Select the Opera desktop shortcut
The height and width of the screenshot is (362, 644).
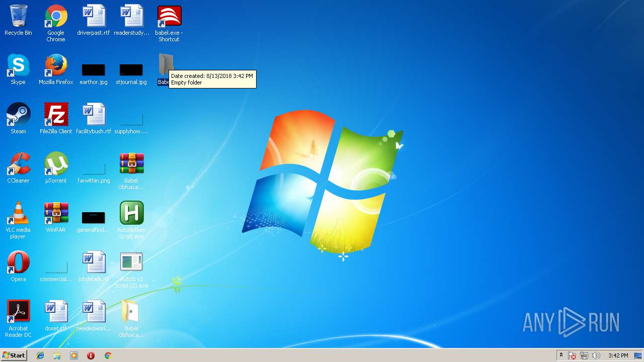18,263
